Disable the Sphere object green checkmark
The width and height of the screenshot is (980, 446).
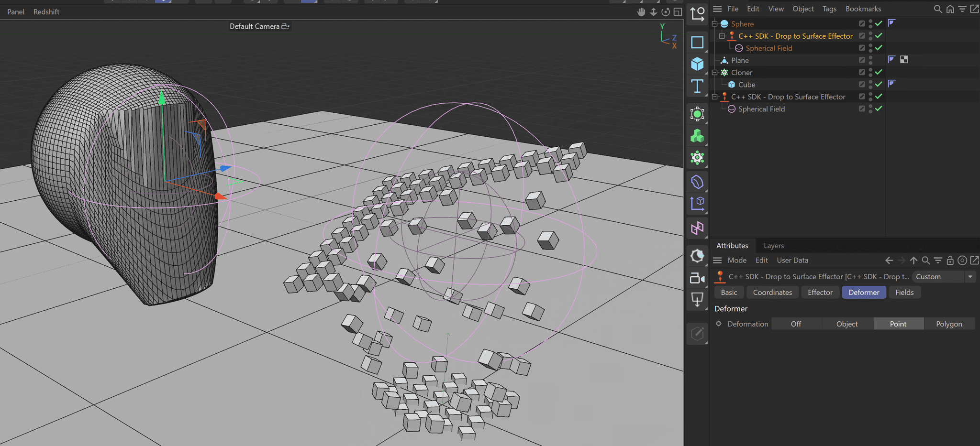click(879, 23)
